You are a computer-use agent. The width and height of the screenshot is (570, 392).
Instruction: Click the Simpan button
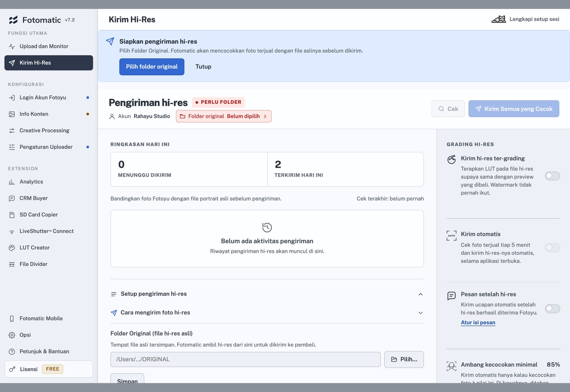pos(127,379)
